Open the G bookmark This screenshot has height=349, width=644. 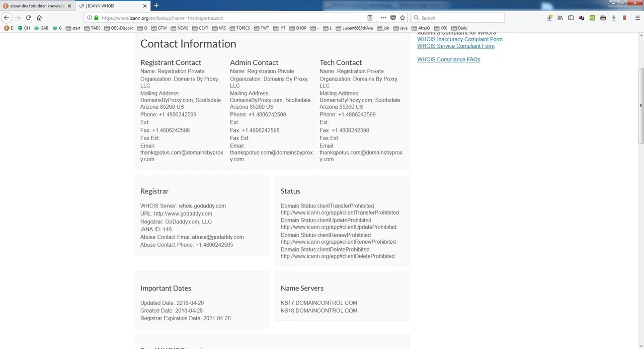coord(57,28)
